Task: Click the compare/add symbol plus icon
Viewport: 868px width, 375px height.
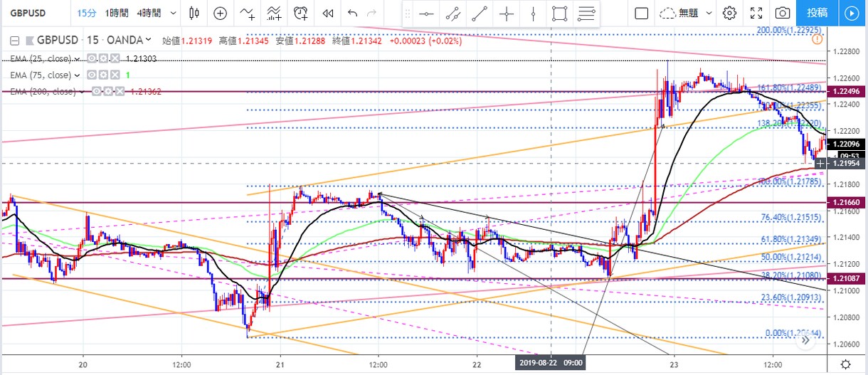Action: coord(221,13)
